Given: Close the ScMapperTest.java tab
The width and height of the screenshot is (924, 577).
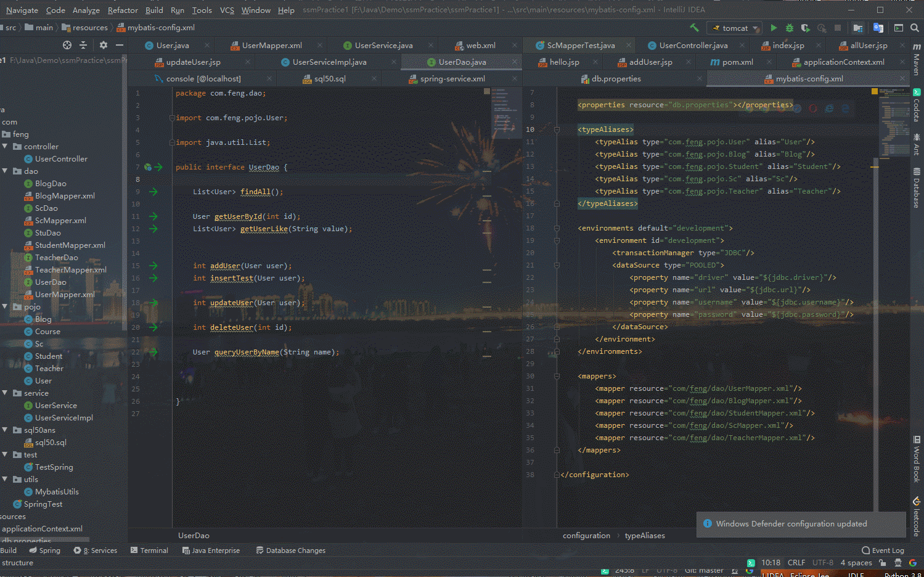Looking at the screenshot, I should (x=628, y=45).
